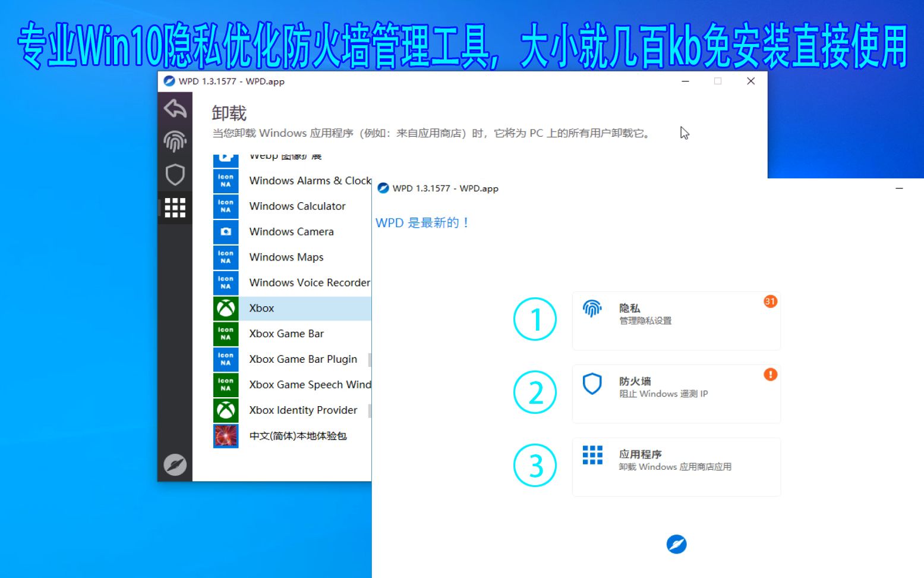
Task: Click Xbox Identity Provider logo icon
Action: point(226,410)
